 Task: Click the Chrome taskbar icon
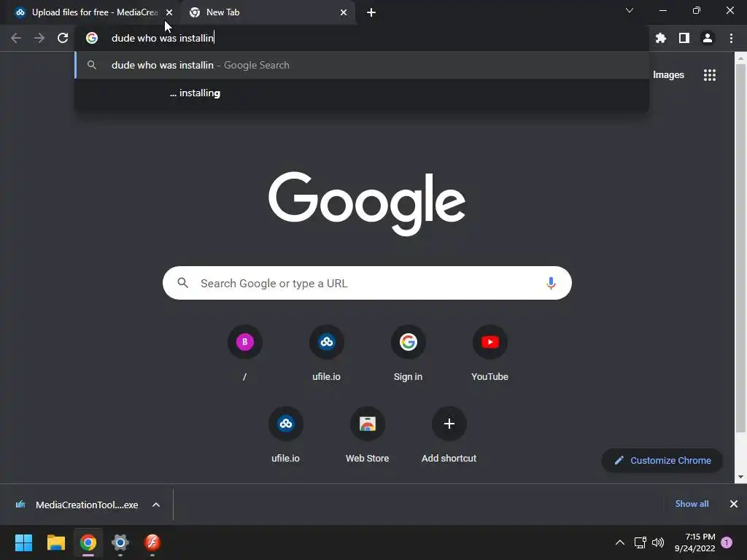coord(88,542)
